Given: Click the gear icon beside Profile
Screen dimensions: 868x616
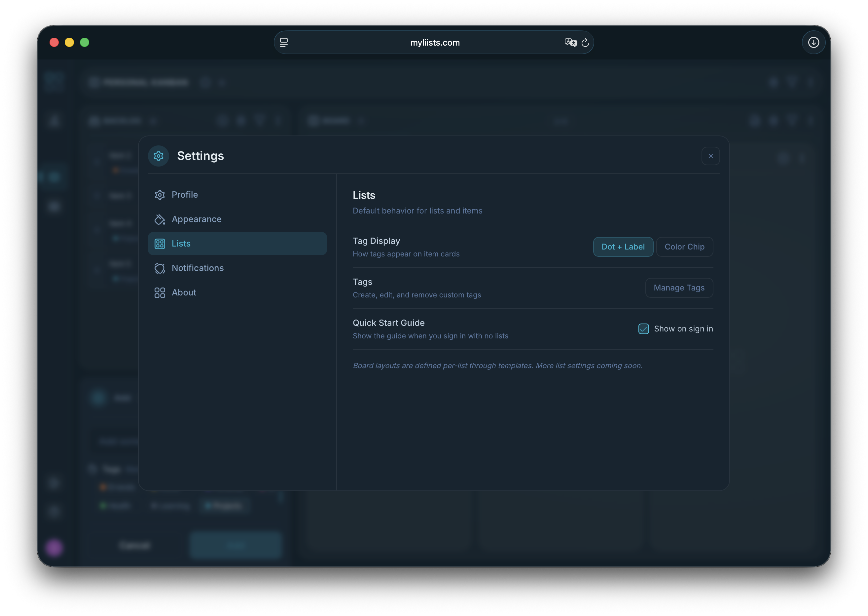Looking at the screenshot, I should tap(160, 195).
